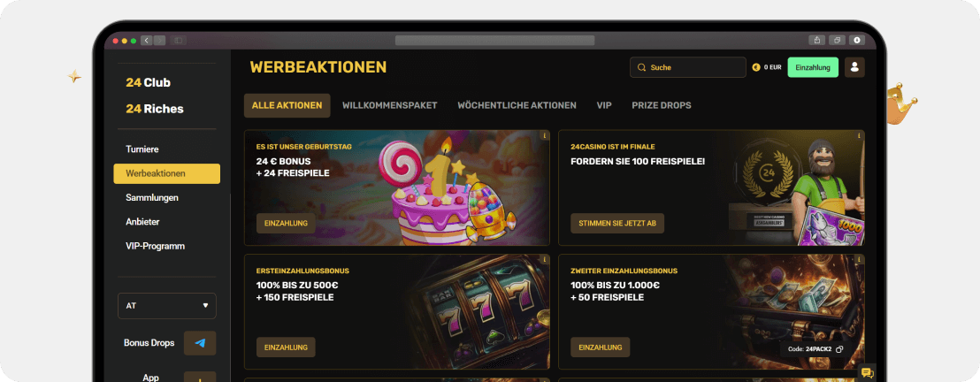Screen dimensions: 980x382
Task: Click info icon on Zweiter Einzahlungsbonus card
Action: pyautogui.click(x=860, y=259)
